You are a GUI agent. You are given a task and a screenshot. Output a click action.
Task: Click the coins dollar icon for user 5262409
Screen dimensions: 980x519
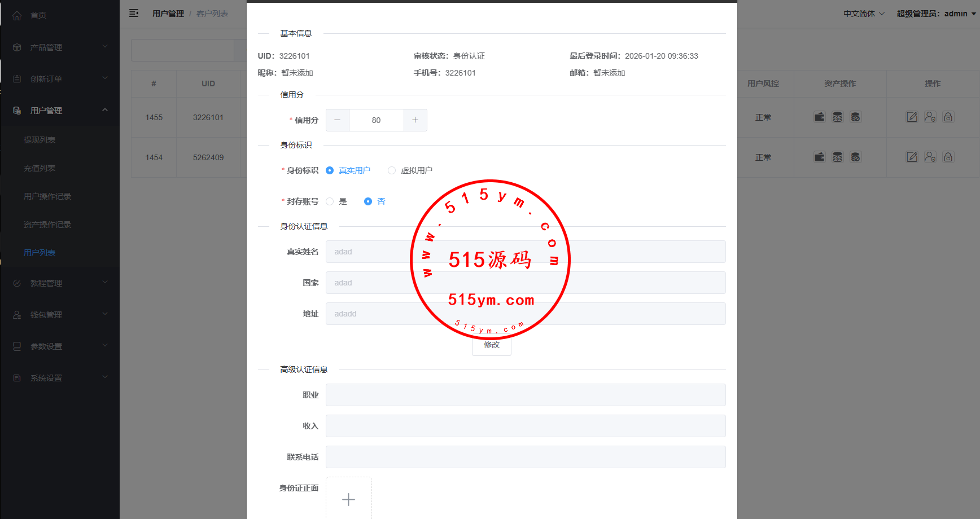tap(837, 157)
